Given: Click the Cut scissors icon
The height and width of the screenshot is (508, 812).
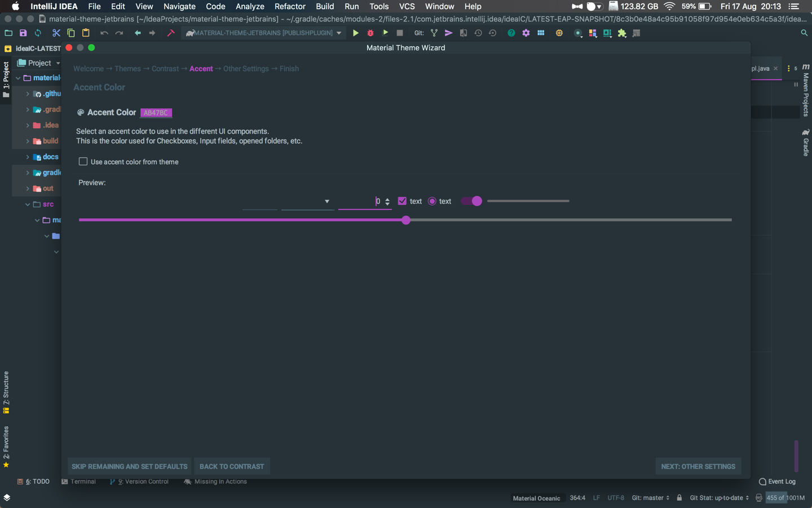Looking at the screenshot, I should [x=56, y=33].
